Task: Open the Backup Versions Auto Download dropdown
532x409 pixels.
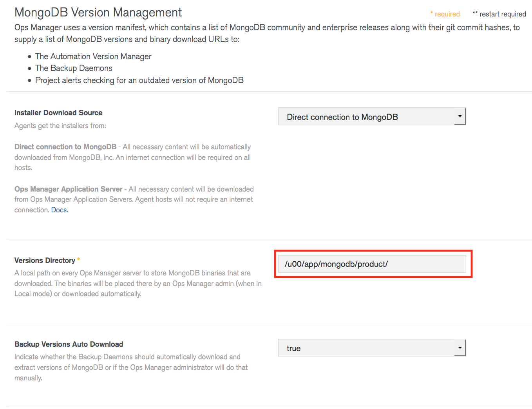Action: pos(372,348)
